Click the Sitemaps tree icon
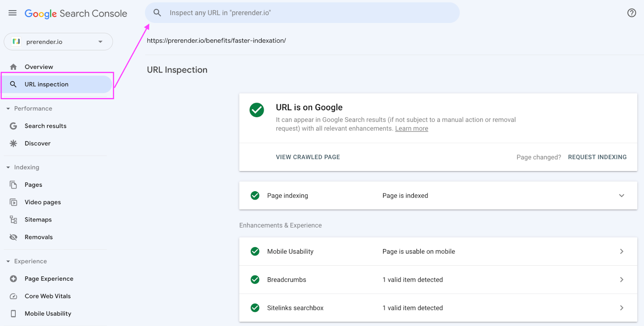644x326 pixels. (x=13, y=220)
